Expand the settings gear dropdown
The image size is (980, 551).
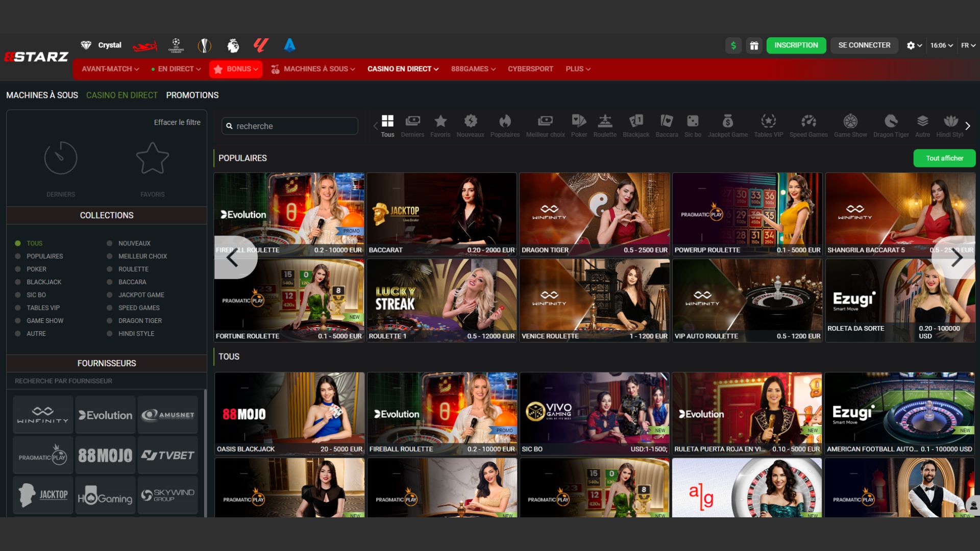point(914,45)
